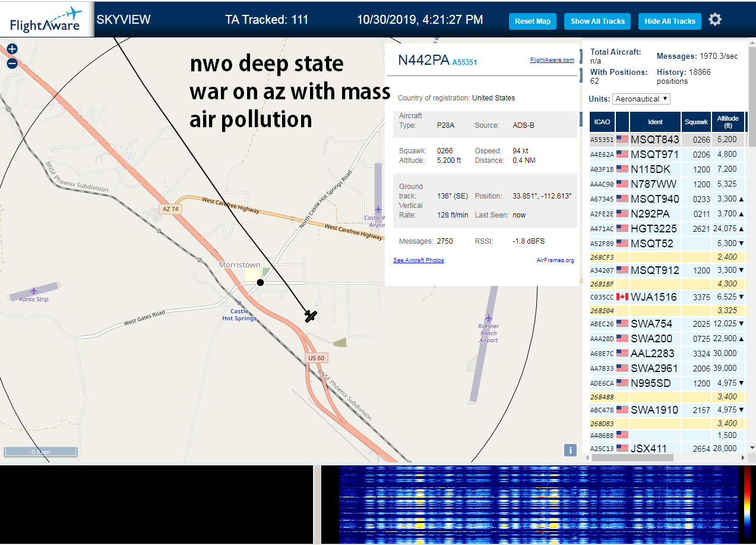Click the Morristown map label
Viewport: 756px width, 545px height.
(239, 264)
